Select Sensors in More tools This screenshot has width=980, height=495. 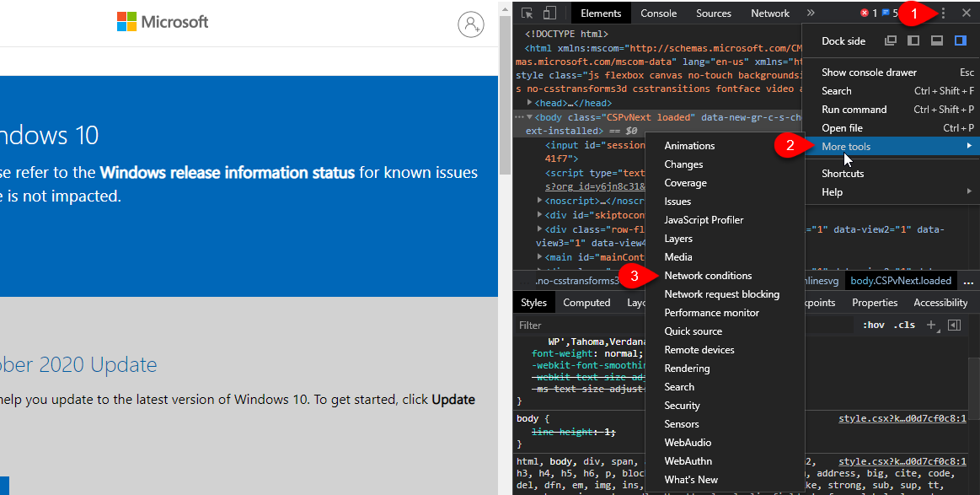(725, 423)
